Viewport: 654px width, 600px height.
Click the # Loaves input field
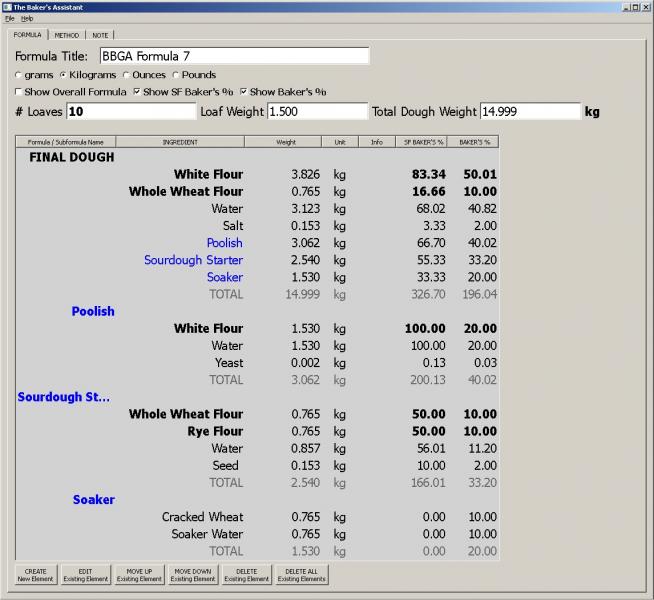[131, 111]
